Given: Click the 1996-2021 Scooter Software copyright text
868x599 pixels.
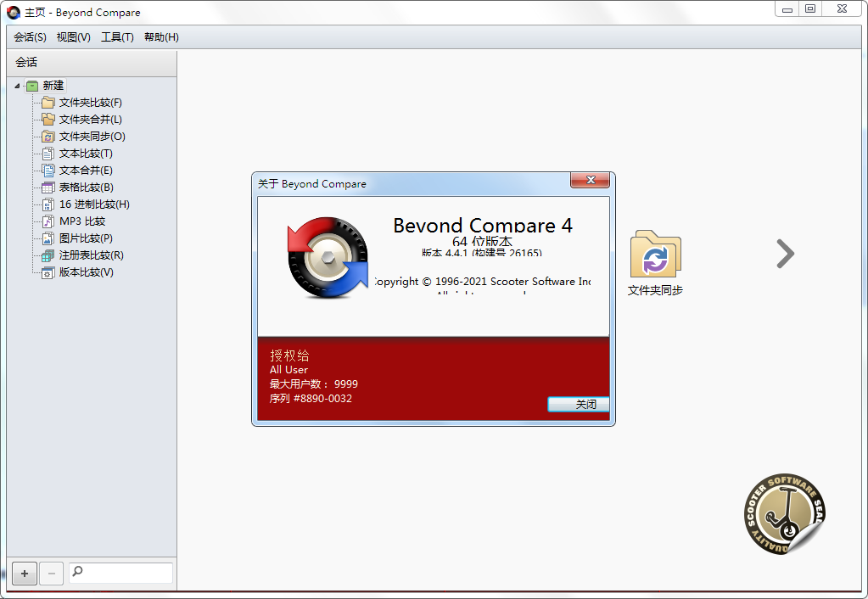Looking at the screenshot, I should (482, 281).
